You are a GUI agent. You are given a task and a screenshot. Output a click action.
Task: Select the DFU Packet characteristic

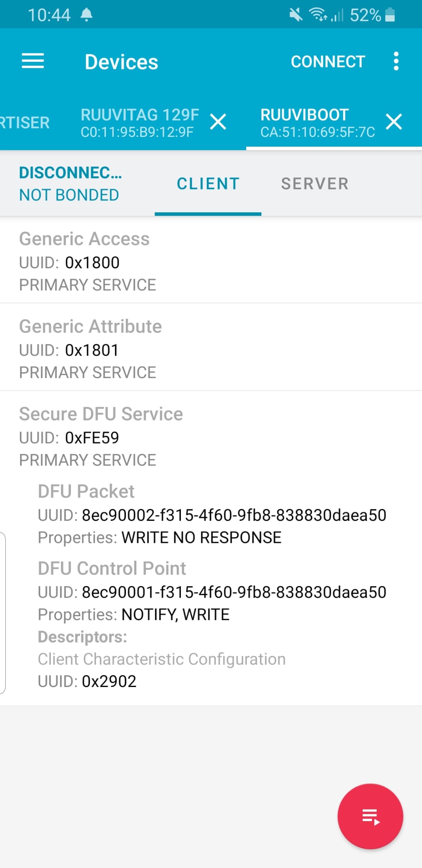(x=212, y=514)
